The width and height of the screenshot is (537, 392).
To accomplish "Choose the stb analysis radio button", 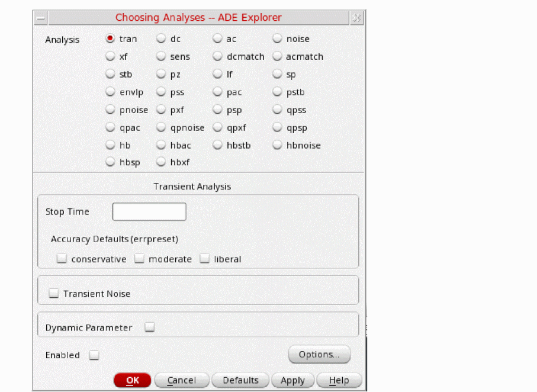I will (110, 74).
